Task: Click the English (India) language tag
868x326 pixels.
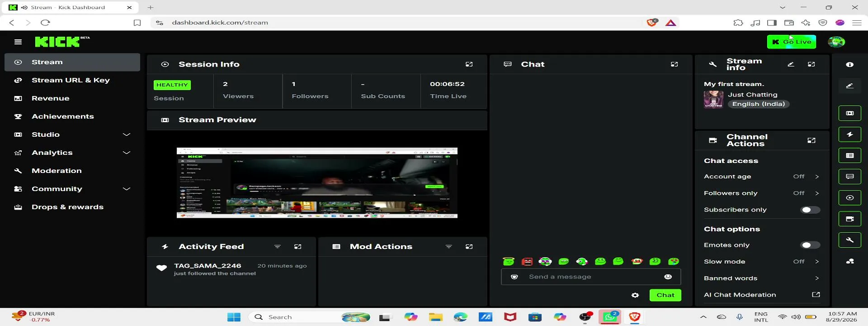Action: tap(759, 104)
